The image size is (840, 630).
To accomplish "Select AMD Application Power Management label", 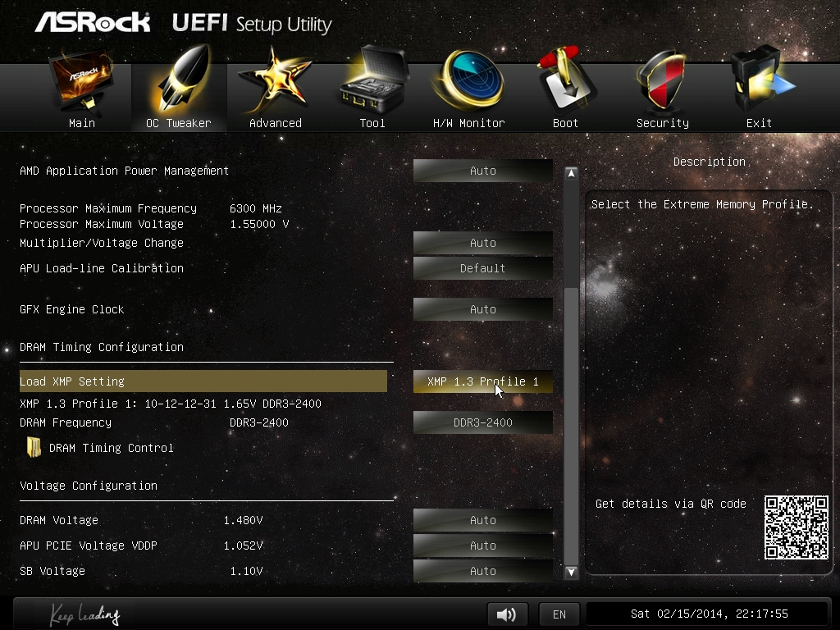I will (125, 171).
